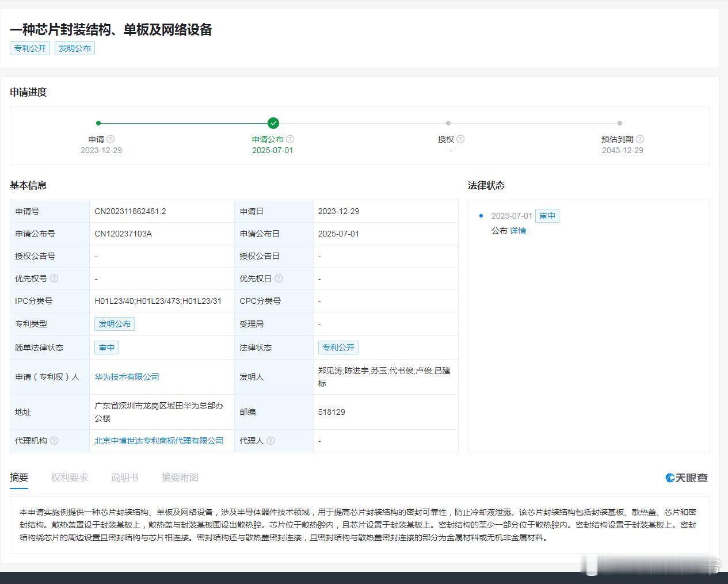Switch to the 摘要 tab
Viewport: 728px width, 584px height.
19,478
